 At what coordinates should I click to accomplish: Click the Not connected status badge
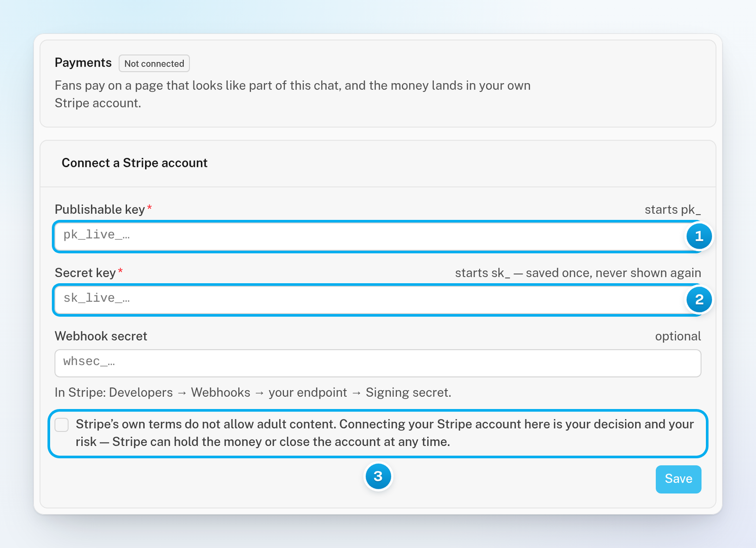click(154, 63)
